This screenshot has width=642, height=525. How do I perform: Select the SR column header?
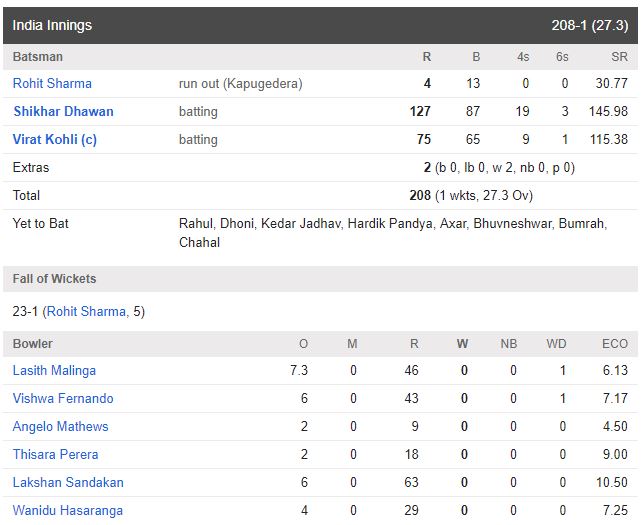(x=619, y=57)
